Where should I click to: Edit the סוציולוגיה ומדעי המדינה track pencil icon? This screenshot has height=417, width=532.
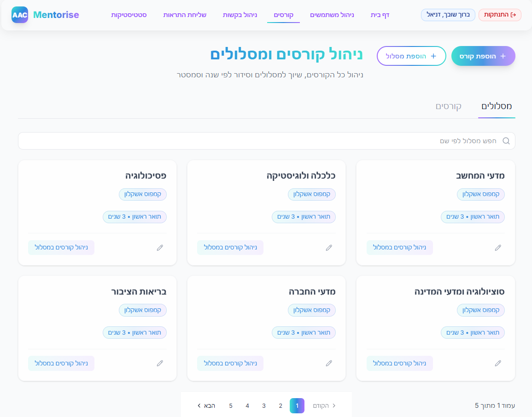click(x=498, y=364)
